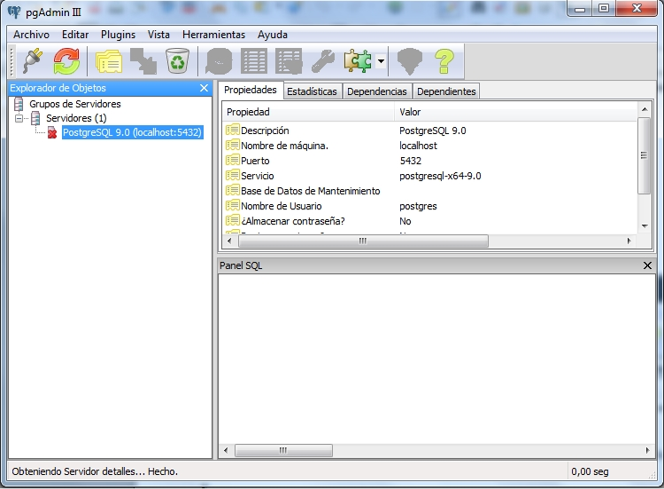Click properties list scroll up arrow

[644, 110]
